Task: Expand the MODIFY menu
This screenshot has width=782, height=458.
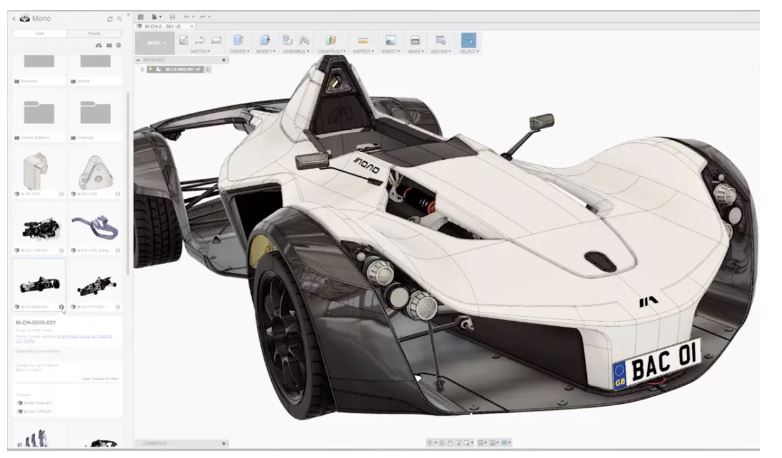Action: pyautogui.click(x=265, y=51)
